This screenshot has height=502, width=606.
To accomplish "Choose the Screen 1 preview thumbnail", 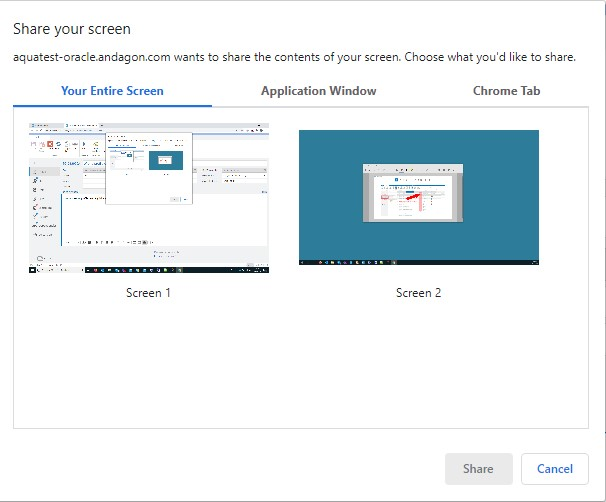I will point(149,198).
